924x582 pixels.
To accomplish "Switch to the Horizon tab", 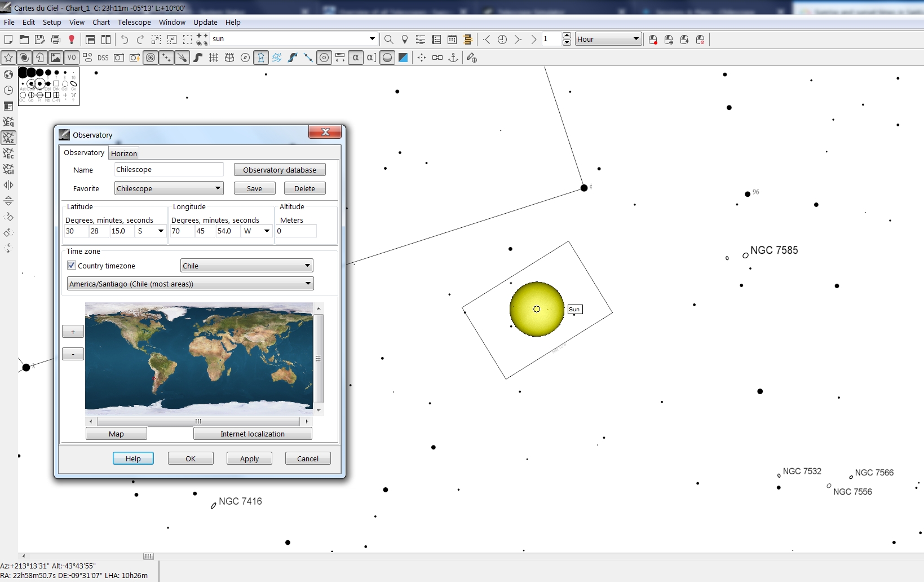I will pos(124,153).
